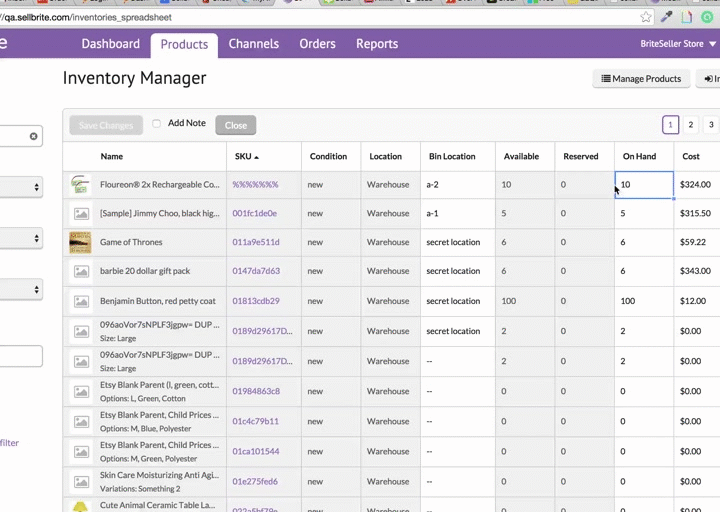Click the filter link in sidebar
The width and height of the screenshot is (720, 512).
pos(9,443)
